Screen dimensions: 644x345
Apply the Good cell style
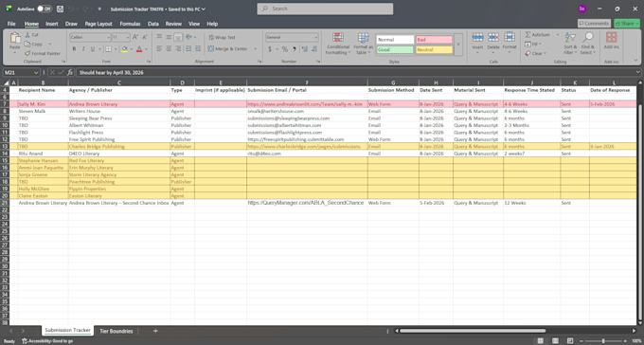tap(395, 49)
